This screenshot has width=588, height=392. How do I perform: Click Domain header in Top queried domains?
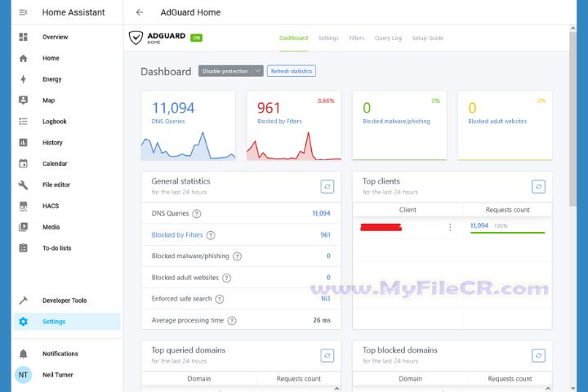[199, 378]
